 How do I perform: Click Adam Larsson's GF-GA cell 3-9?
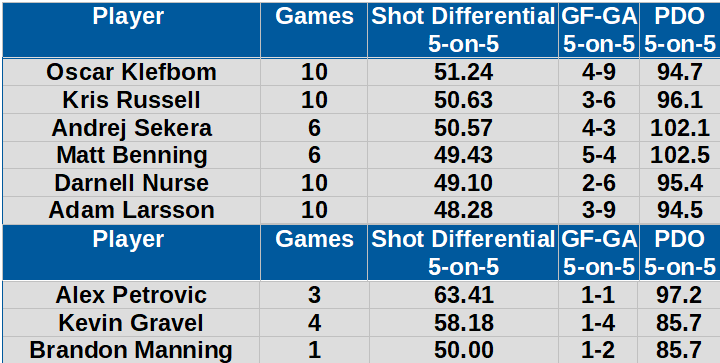click(x=599, y=210)
